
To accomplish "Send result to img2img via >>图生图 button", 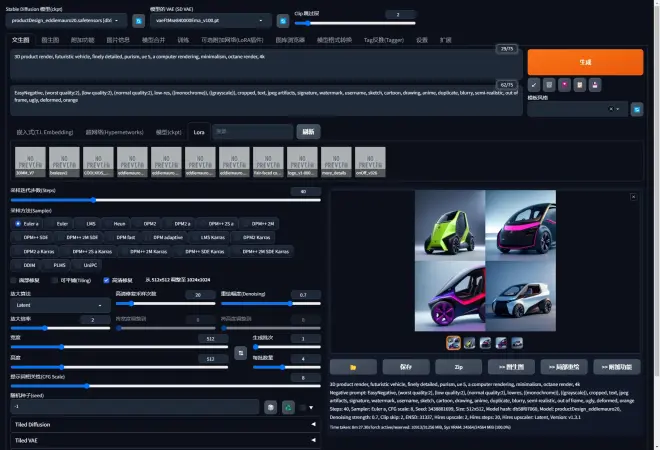I will [x=511, y=367].
